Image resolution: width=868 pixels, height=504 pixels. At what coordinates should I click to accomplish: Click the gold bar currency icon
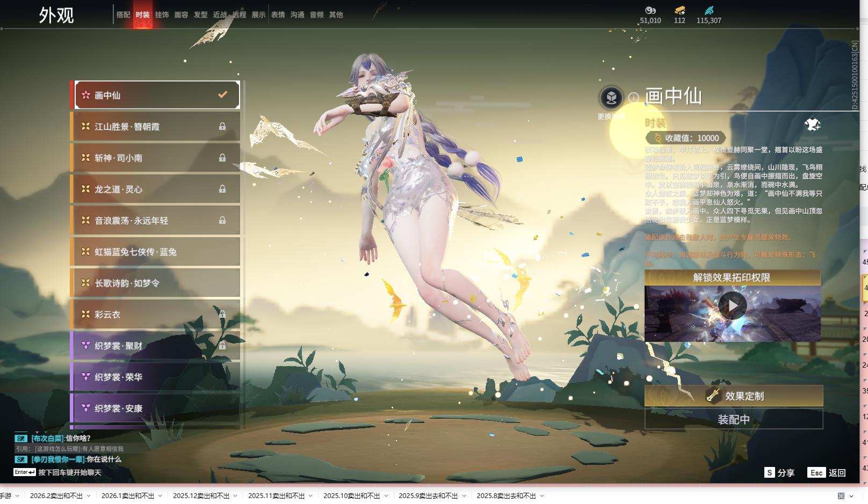pyautogui.click(x=679, y=10)
